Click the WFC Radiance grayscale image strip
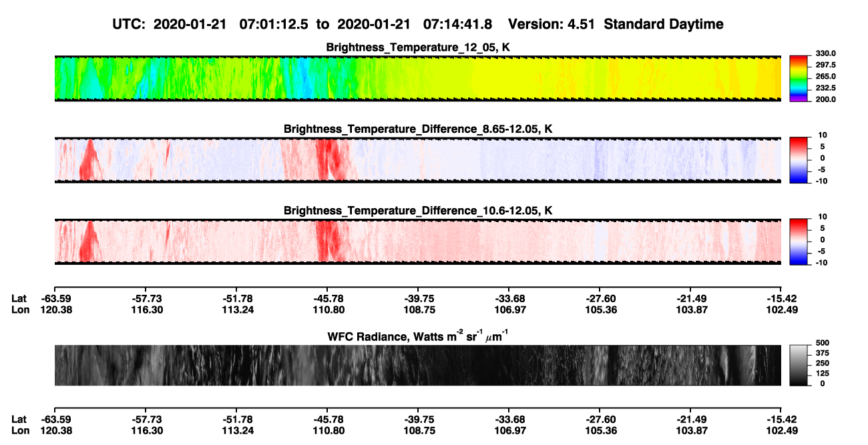The image size is (868, 445). [418, 365]
